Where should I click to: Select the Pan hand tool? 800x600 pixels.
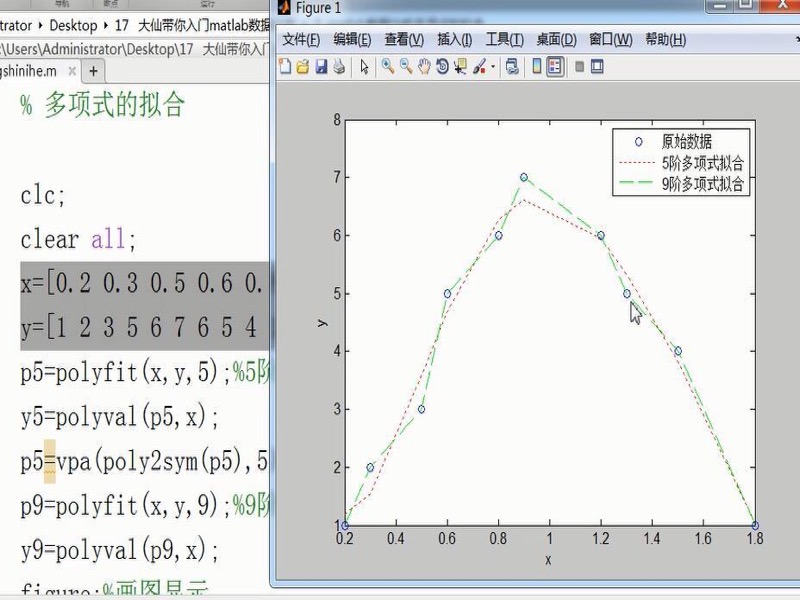tap(424, 66)
